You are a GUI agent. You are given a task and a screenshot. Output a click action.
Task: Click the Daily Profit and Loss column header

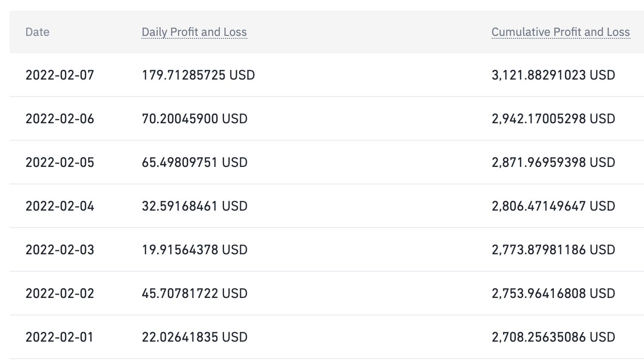(x=194, y=32)
